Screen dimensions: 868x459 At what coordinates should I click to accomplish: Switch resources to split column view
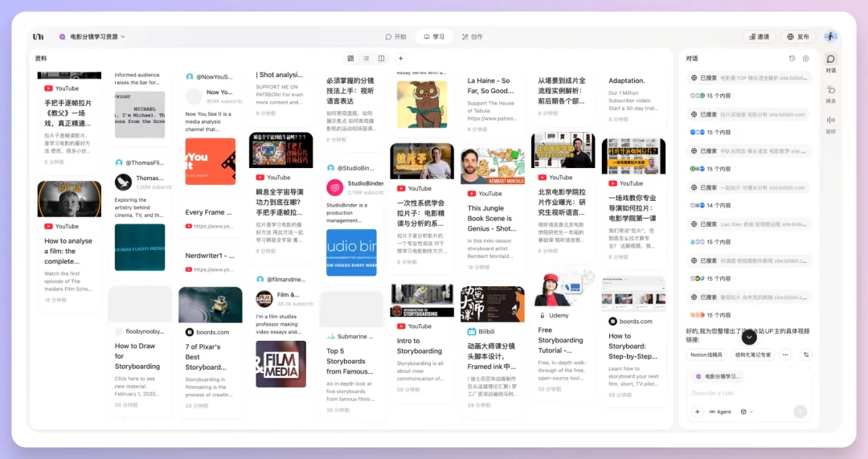point(381,59)
